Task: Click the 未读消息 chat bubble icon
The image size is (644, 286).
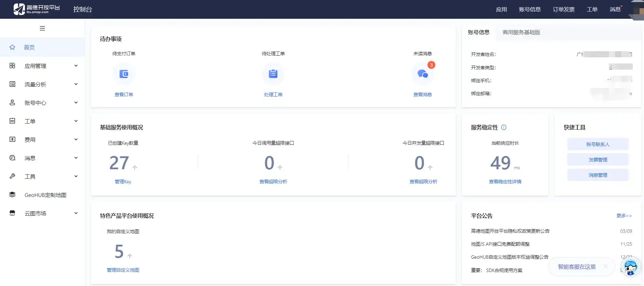Action: coord(423,74)
